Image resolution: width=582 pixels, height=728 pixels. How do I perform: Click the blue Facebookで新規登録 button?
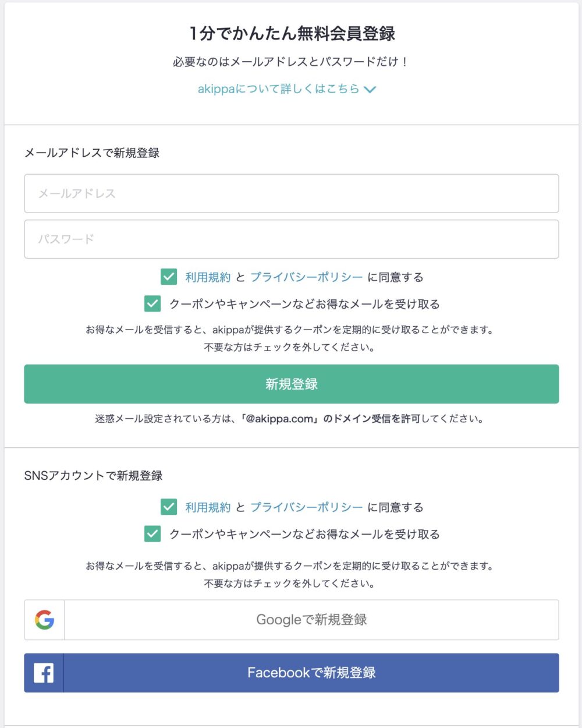(x=313, y=673)
